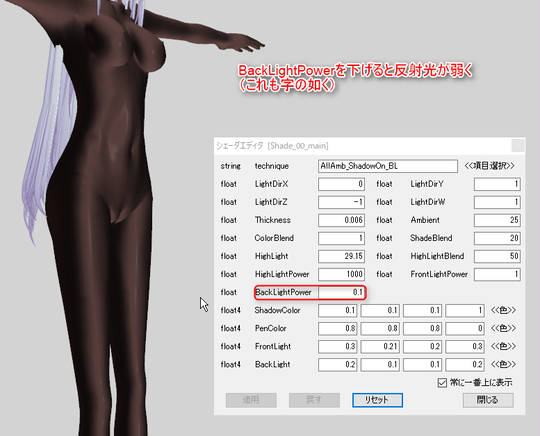The width and height of the screenshot is (540, 436).
Task: Edit the ShadeBlend value field
Action: [x=497, y=238]
